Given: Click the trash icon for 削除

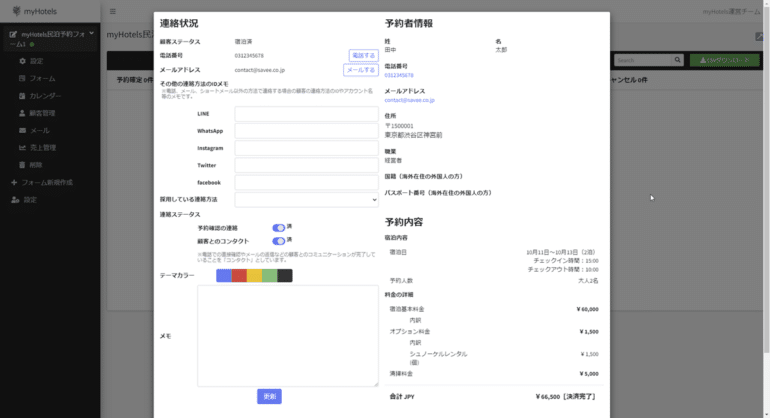Looking at the screenshot, I should 22,165.
